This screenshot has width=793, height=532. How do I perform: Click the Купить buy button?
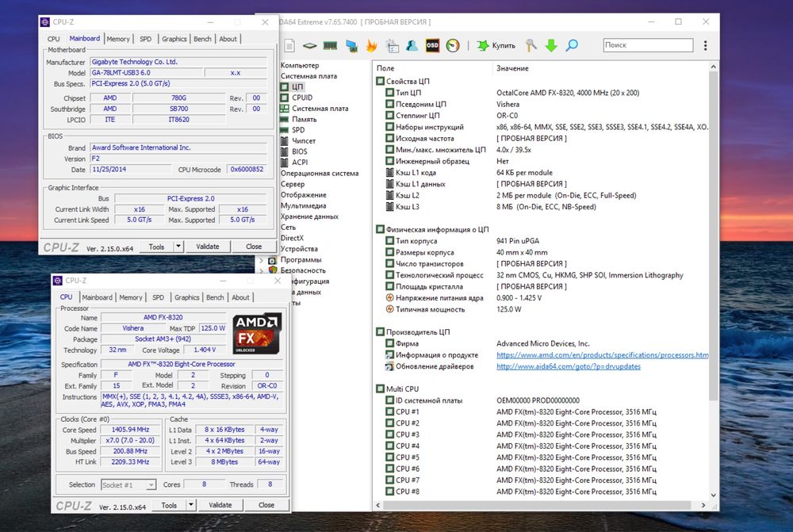click(496, 45)
